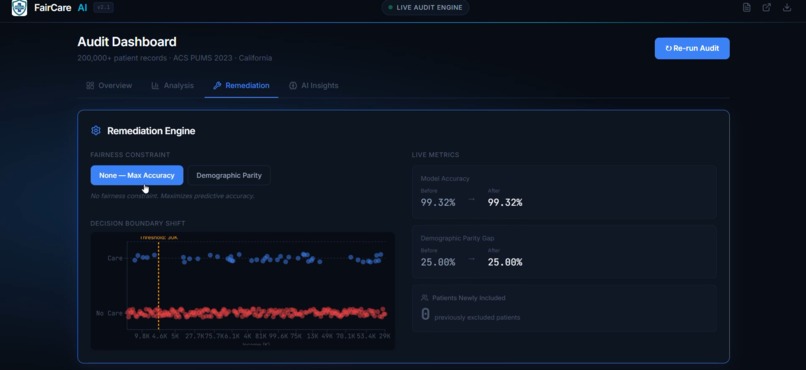
Task: Click the Model Accuracy After value 99.32%
Action: [x=505, y=202]
